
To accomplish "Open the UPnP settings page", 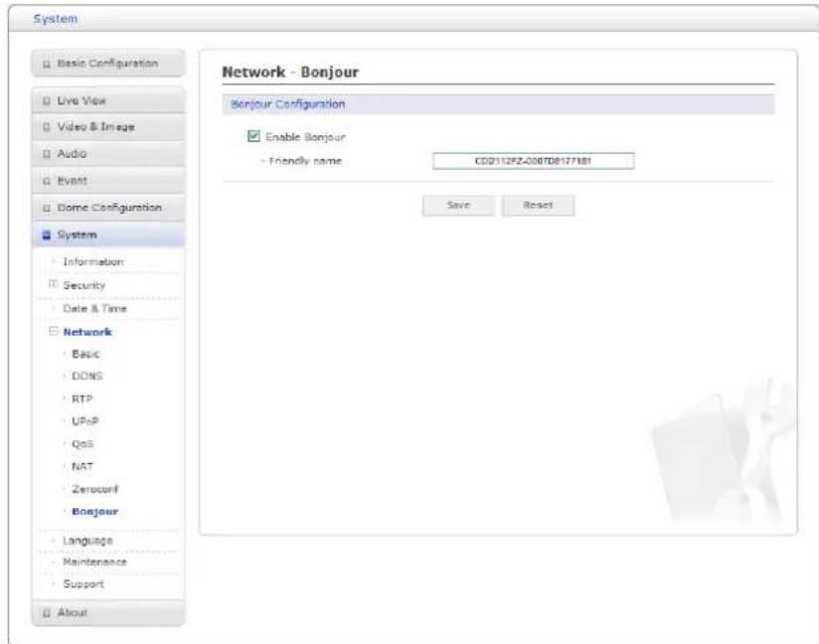I will (85, 421).
